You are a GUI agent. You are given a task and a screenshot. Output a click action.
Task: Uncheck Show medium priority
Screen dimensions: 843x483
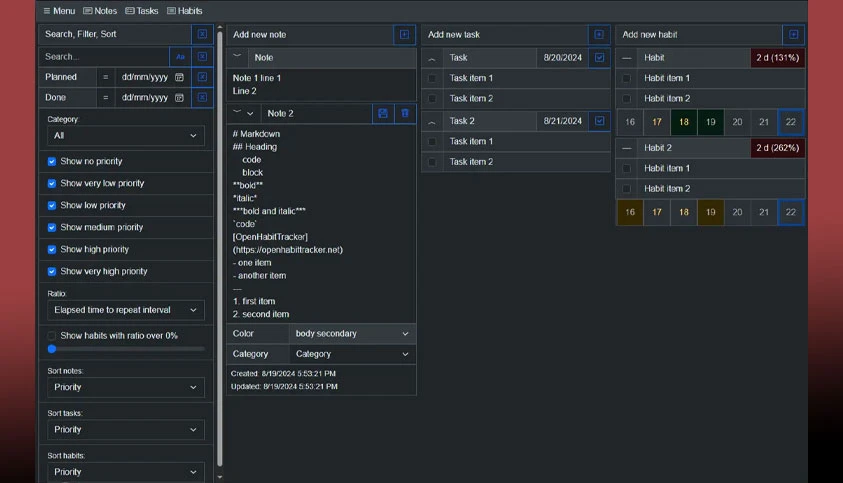click(x=52, y=228)
